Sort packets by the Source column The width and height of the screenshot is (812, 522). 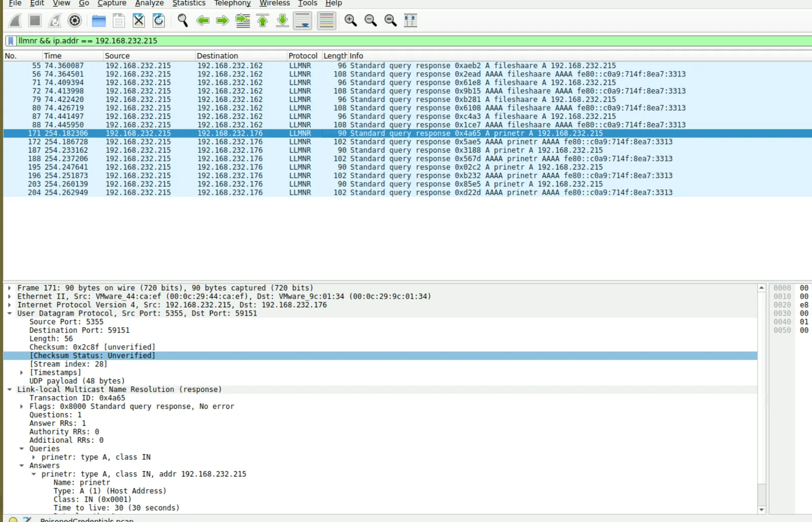149,56
